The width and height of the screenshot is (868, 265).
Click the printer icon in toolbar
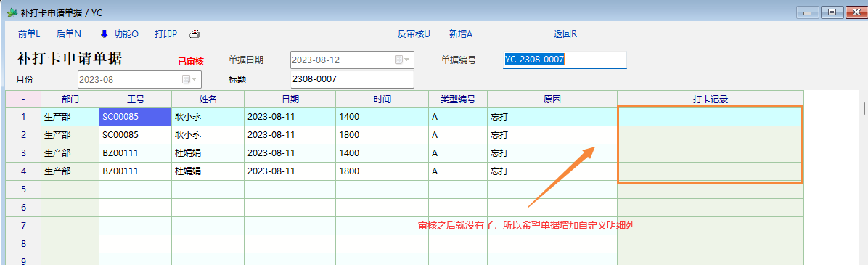[195, 34]
